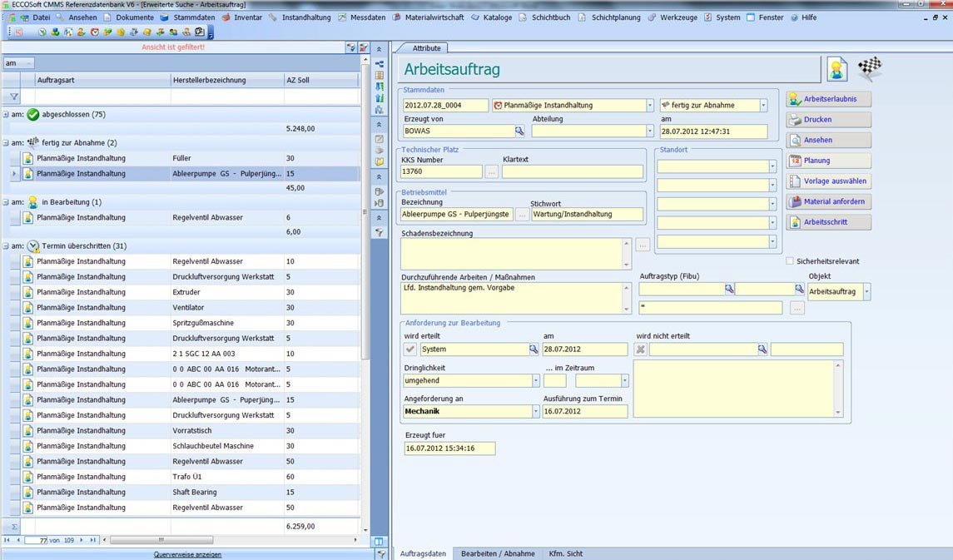953x560 pixels.
Task: Click the sum symbol in the grid footer
Action: [x=14, y=527]
